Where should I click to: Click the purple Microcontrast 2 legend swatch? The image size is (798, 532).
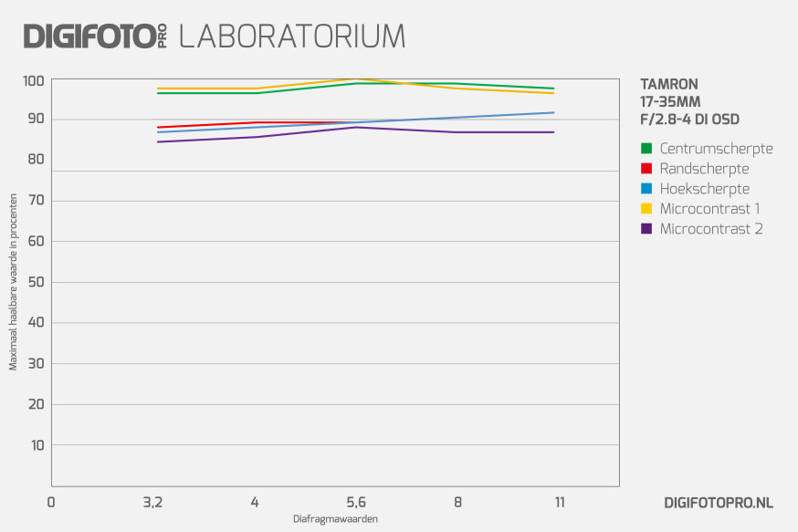[x=646, y=229]
